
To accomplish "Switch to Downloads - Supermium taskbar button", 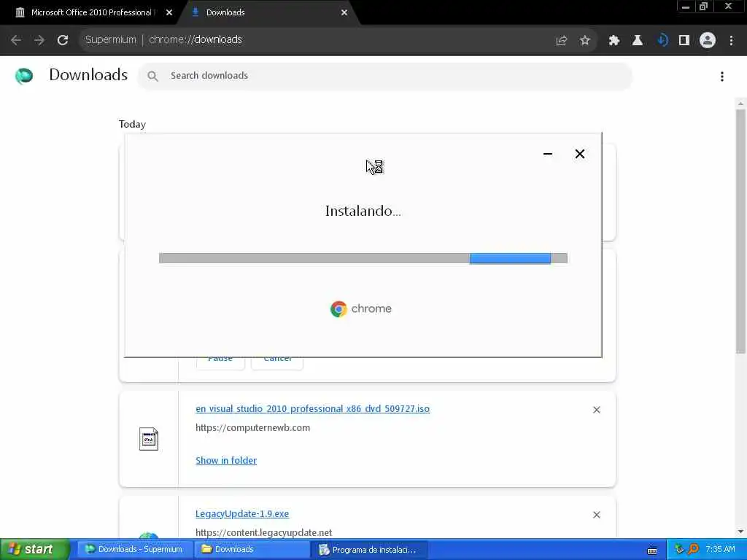I will [x=134, y=550].
